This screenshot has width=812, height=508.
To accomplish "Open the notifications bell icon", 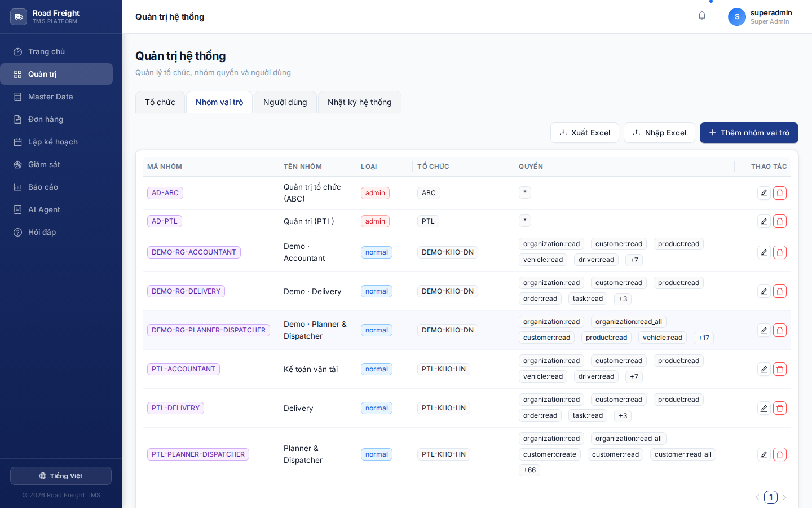I will (x=702, y=16).
